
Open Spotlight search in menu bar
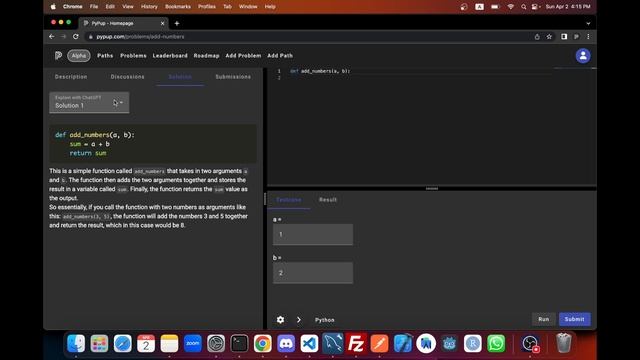(x=523, y=7)
